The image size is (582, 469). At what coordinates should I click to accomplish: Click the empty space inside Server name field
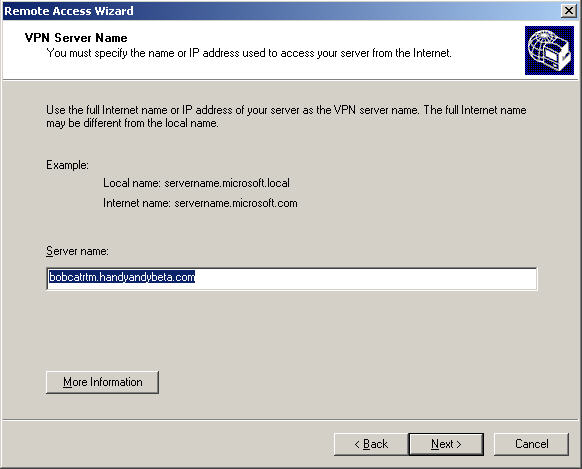click(365, 278)
